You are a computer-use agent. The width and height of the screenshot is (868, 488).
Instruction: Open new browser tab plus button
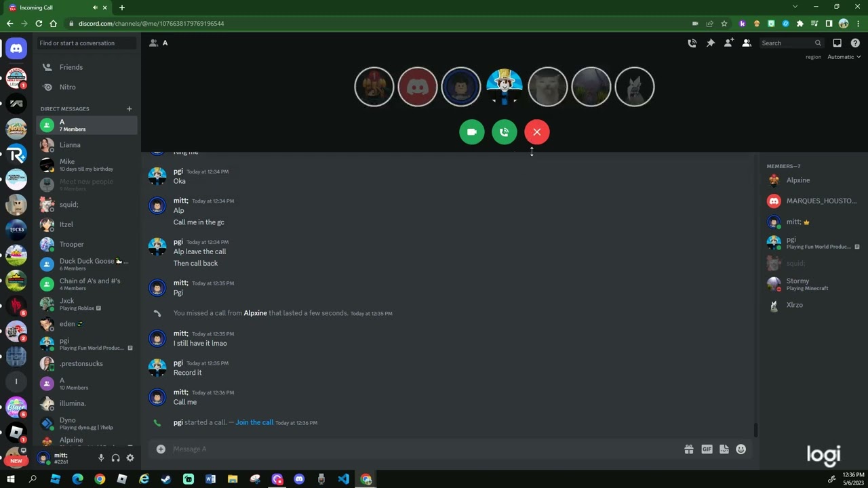[122, 7]
